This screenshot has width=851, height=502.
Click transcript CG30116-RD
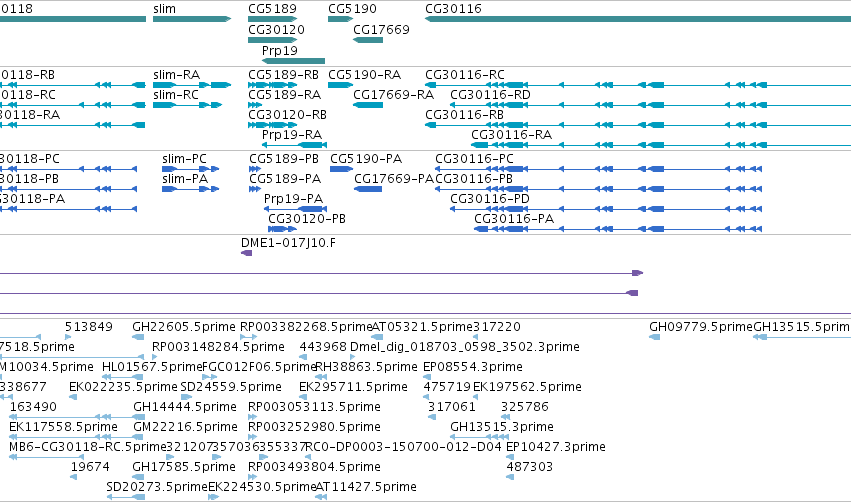490,94
